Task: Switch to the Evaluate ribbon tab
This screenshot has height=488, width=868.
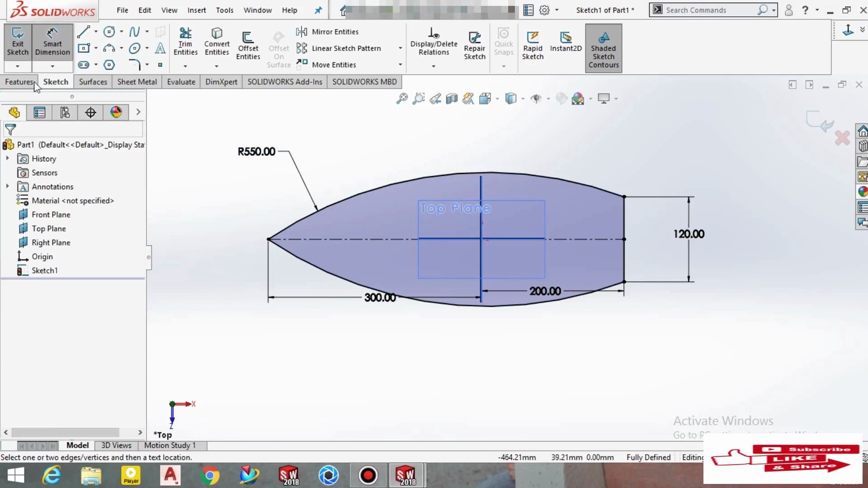Action: tap(181, 82)
